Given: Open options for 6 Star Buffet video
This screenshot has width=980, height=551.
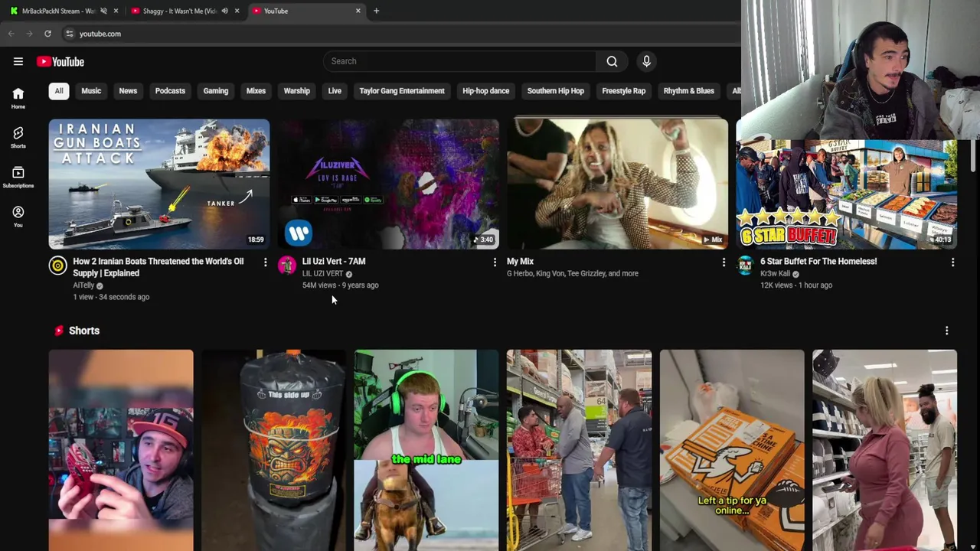Looking at the screenshot, I should pos(952,262).
